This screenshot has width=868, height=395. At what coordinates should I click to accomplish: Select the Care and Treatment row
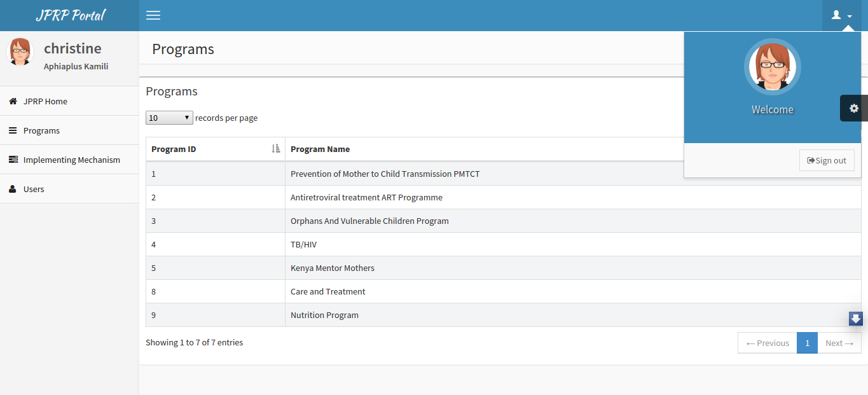coord(504,291)
